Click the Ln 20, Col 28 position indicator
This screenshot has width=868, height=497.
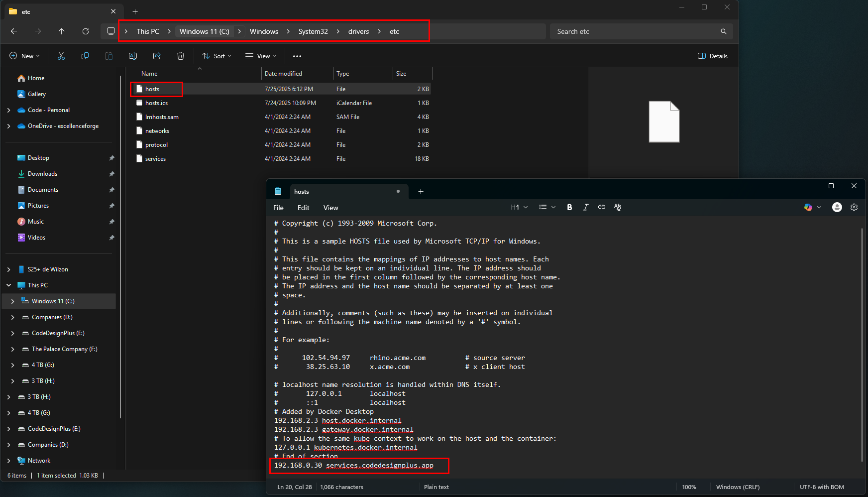[295, 487]
